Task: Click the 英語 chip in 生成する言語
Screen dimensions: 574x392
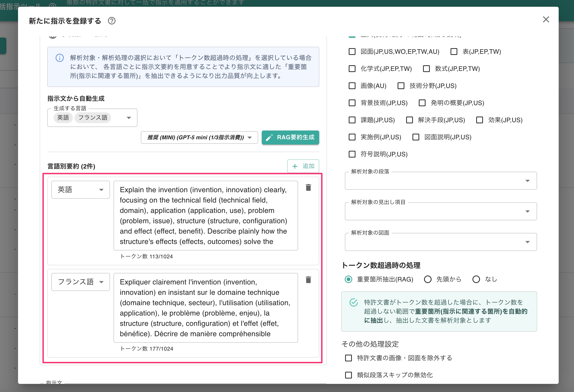Action: click(x=63, y=118)
